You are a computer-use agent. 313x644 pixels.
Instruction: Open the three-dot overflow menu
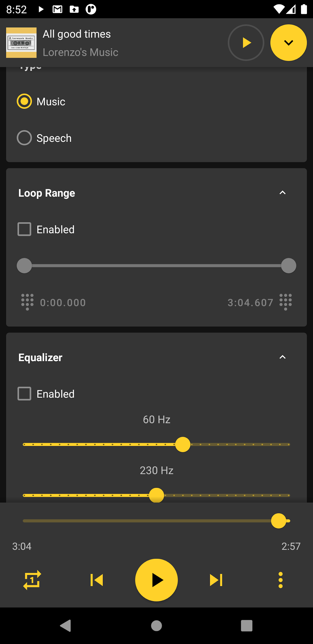click(281, 580)
